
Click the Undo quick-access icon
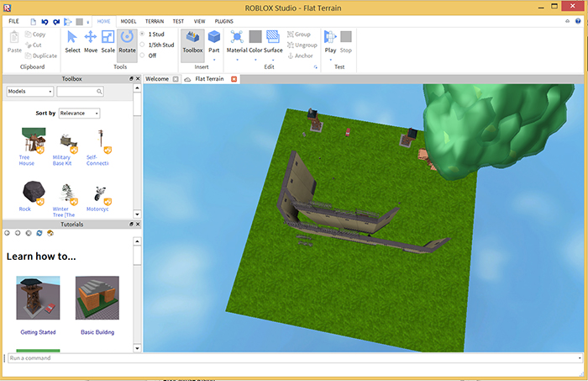[x=45, y=22]
